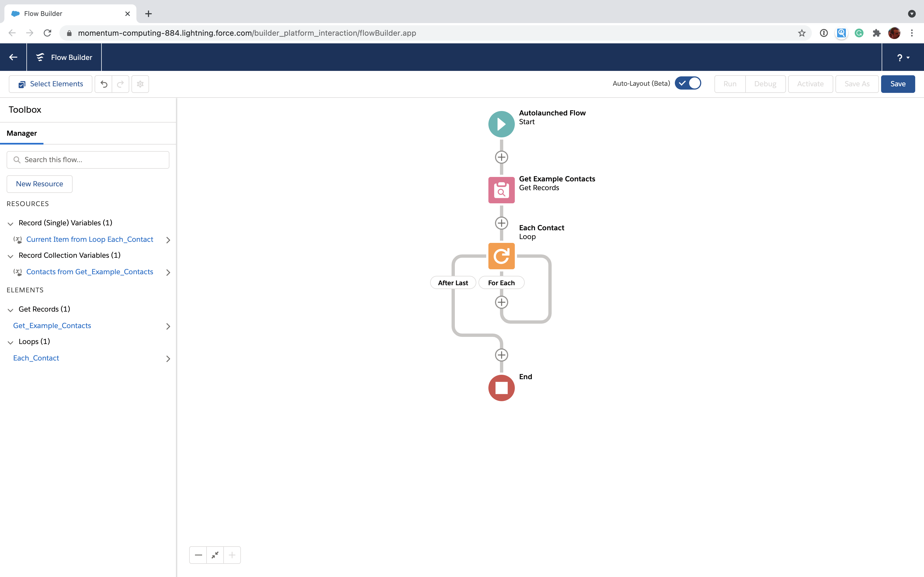This screenshot has width=924, height=577.
Task: Click the For Each branch label
Action: click(501, 282)
